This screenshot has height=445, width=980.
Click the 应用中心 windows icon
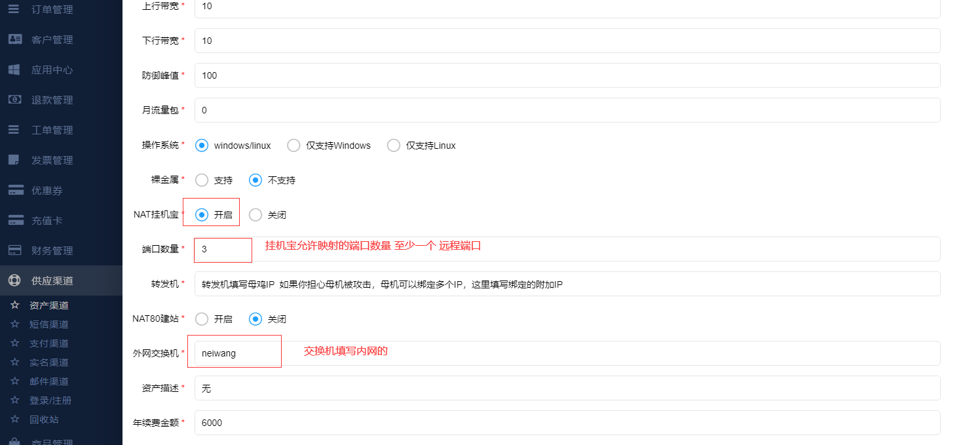pyautogui.click(x=14, y=69)
